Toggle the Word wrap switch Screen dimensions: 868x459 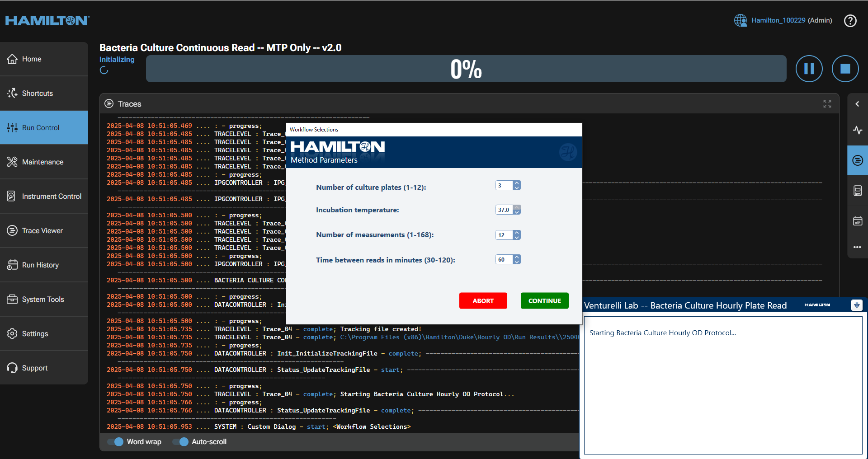click(116, 442)
